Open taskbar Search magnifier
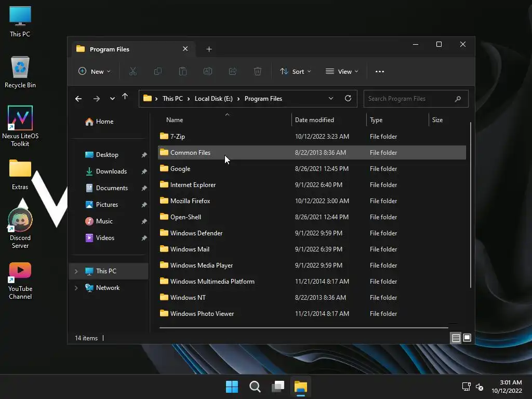 (255, 387)
